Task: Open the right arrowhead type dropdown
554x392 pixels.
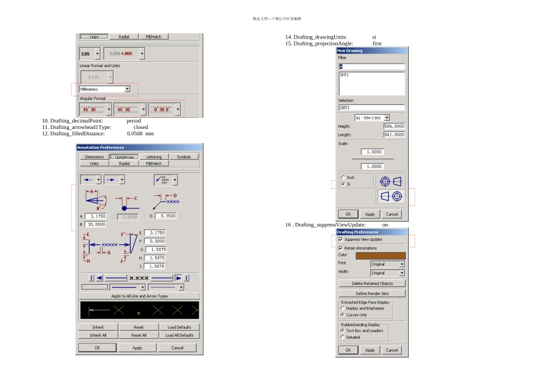Action: (122, 180)
